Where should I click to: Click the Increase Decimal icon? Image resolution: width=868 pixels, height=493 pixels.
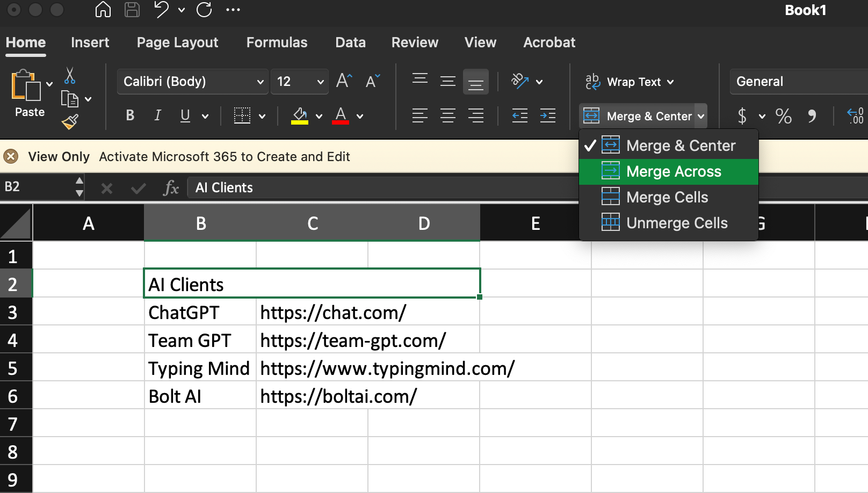click(x=855, y=115)
